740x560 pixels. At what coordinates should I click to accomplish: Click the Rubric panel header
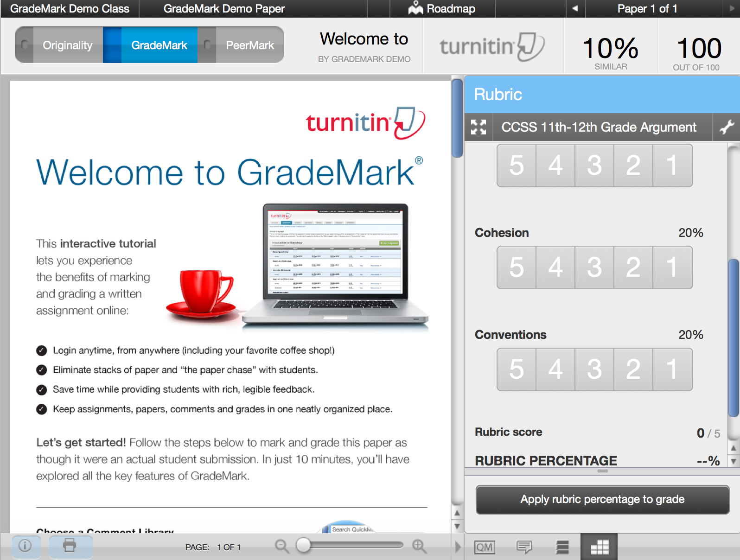click(x=602, y=95)
